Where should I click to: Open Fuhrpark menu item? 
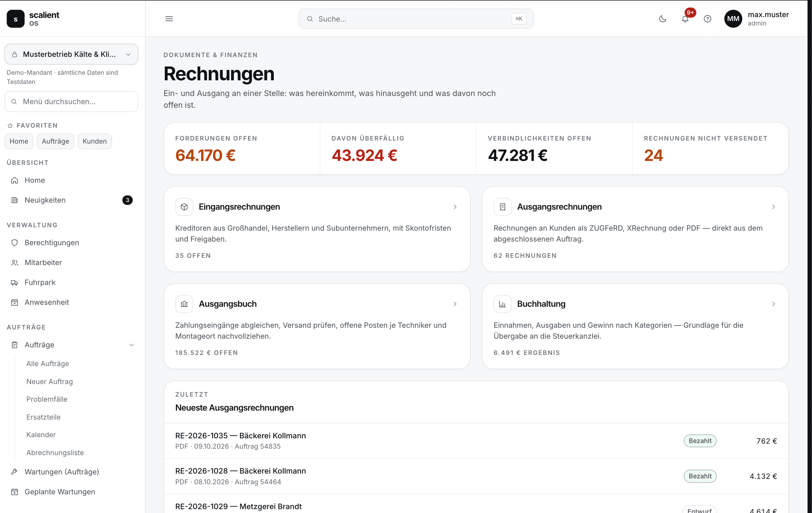(71, 282)
